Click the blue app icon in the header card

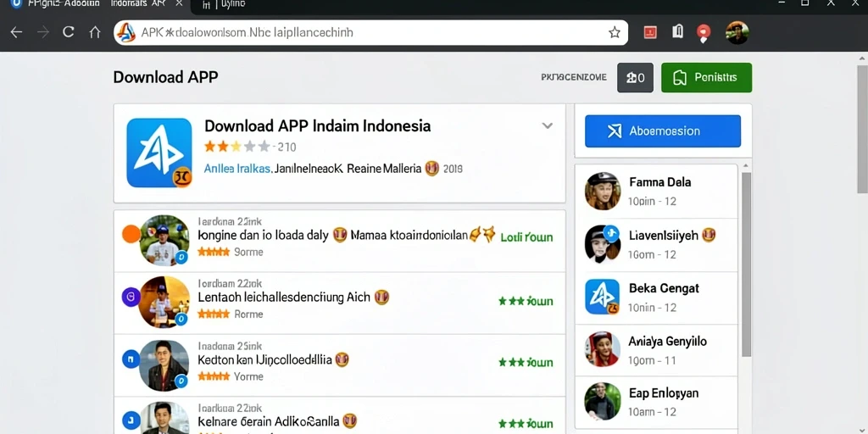159,153
